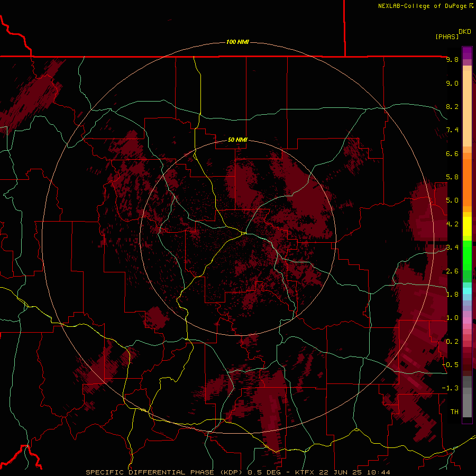Click the purple swatch atop the color scale

[x=467, y=53]
